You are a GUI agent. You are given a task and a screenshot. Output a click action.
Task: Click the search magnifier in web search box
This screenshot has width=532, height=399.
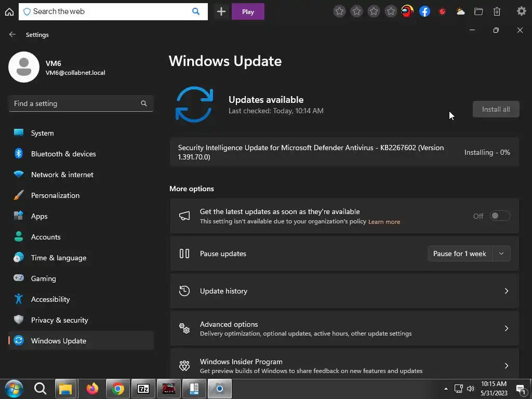[x=196, y=11]
